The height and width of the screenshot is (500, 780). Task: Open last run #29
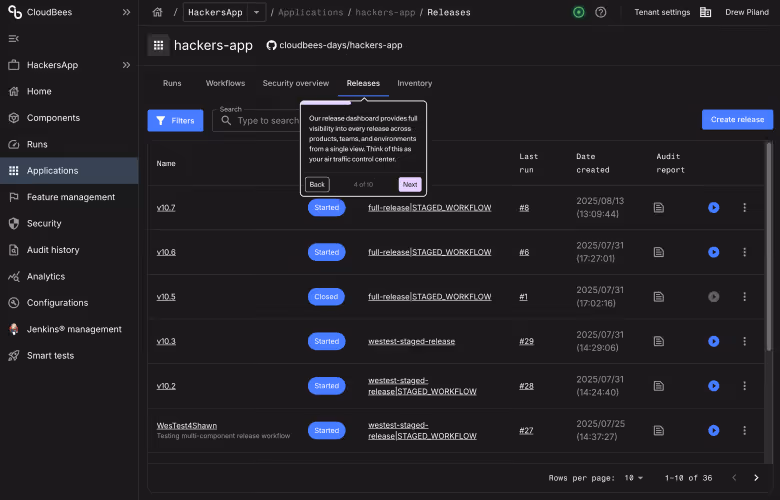point(526,341)
